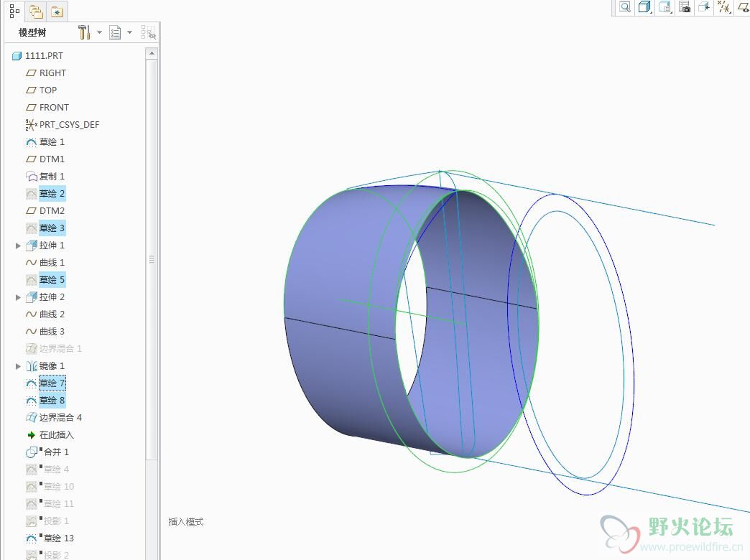Click the PRT_CSYS_DEF axes icon

click(x=31, y=124)
